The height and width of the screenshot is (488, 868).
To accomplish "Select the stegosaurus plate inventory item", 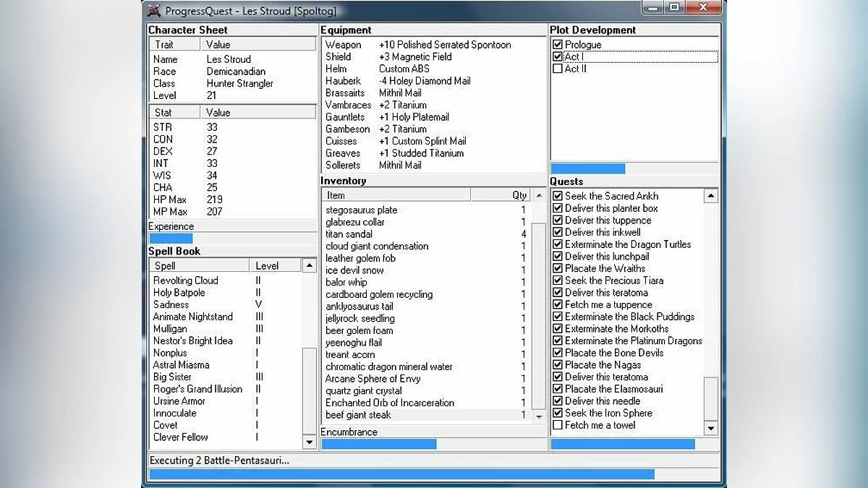I will coord(361,210).
